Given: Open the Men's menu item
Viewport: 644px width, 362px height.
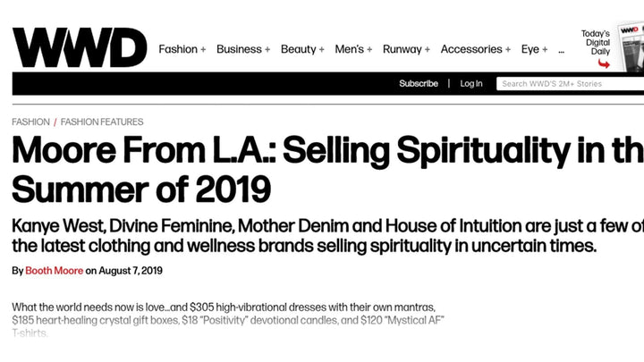Looking at the screenshot, I should point(349,49).
